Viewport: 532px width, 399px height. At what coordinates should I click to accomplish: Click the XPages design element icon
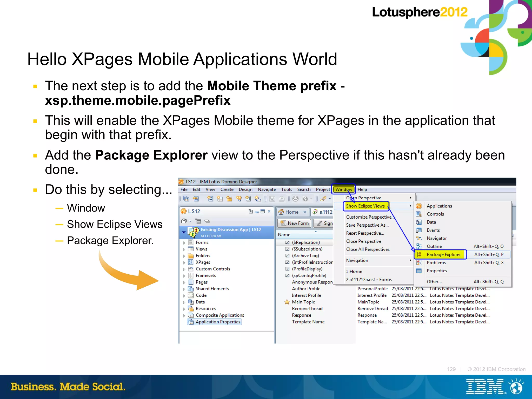click(x=191, y=262)
